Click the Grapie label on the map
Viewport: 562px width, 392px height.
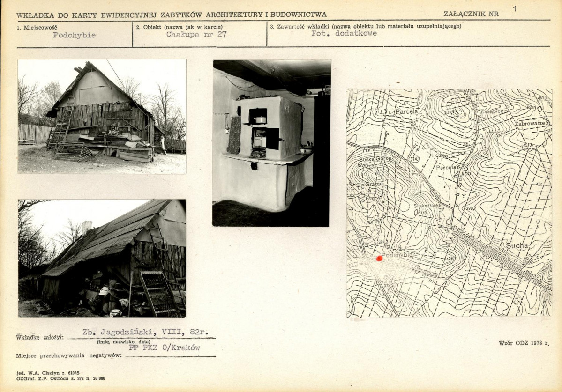(x=375, y=184)
